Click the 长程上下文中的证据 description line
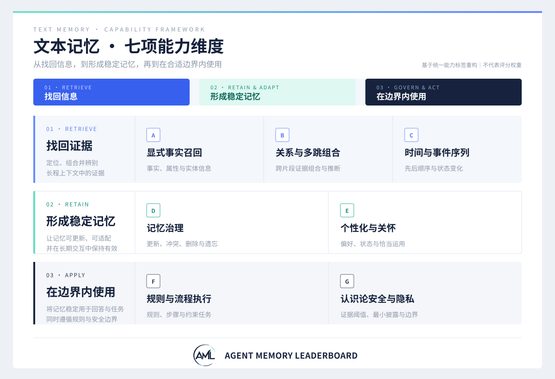This screenshot has height=379, width=555. point(75,173)
